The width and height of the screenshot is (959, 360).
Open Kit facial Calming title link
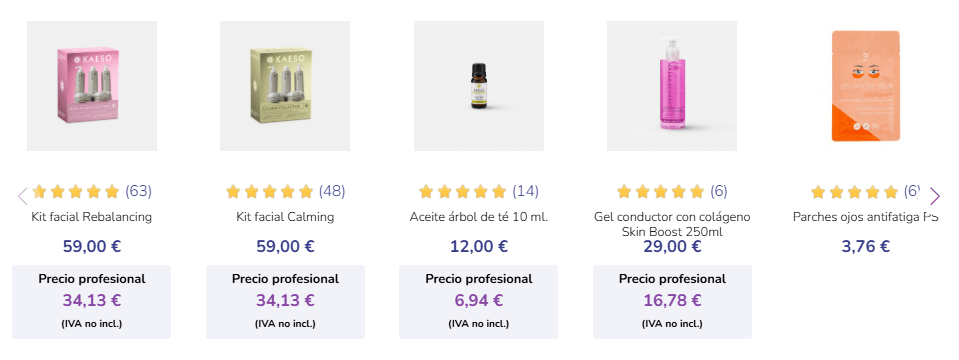(x=285, y=217)
